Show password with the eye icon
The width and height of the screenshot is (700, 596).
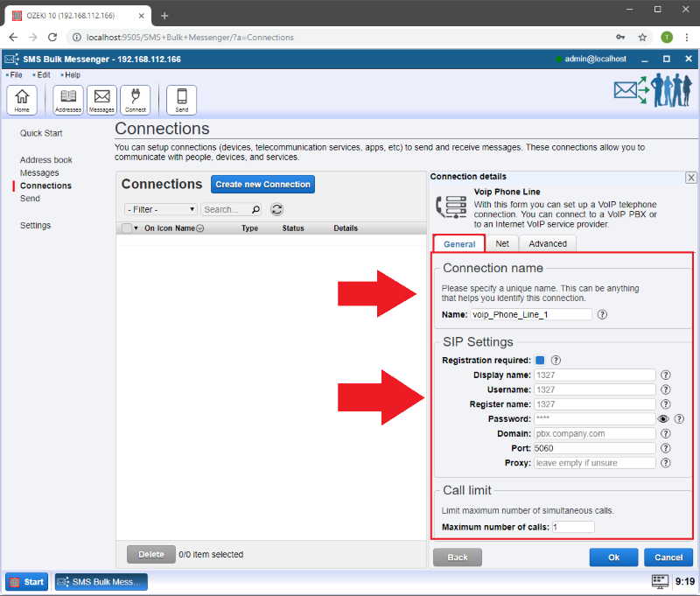[x=663, y=419]
